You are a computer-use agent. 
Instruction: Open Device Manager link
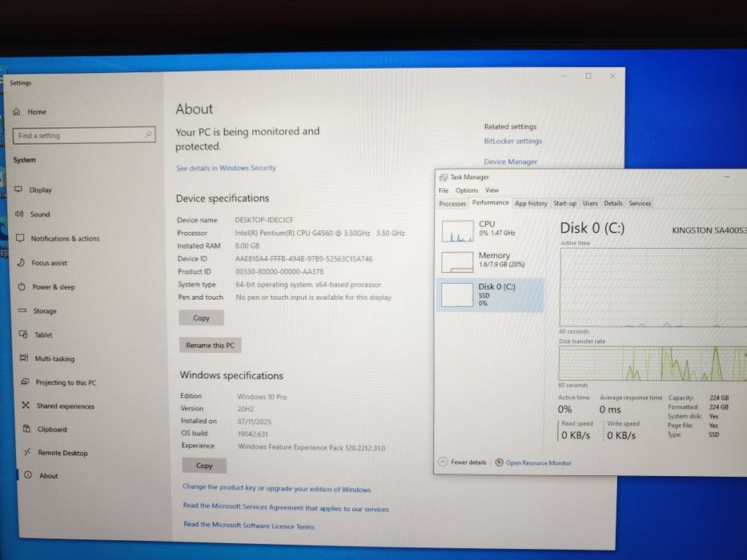click(x=510, y=162)
